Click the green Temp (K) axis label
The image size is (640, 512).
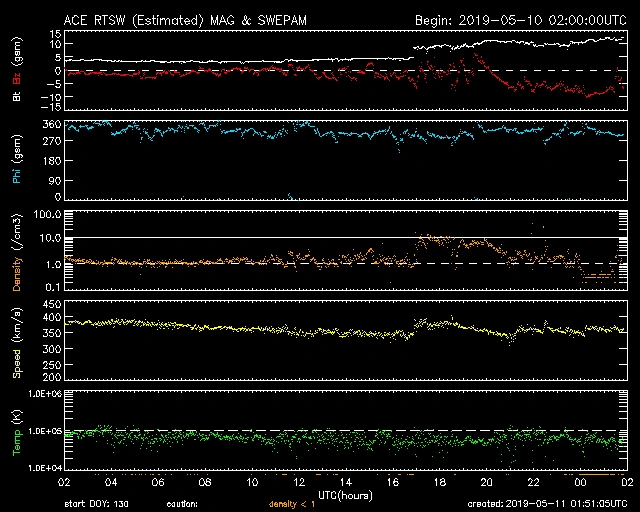[x=17, y=430]
